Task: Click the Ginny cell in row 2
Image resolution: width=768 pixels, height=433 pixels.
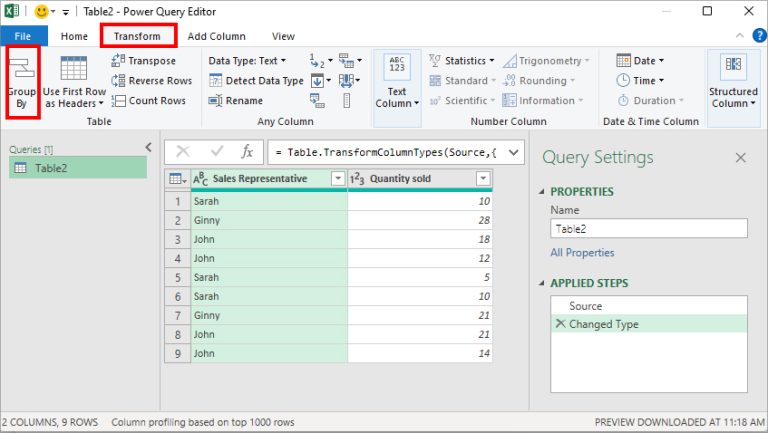Action: [269, 220]
